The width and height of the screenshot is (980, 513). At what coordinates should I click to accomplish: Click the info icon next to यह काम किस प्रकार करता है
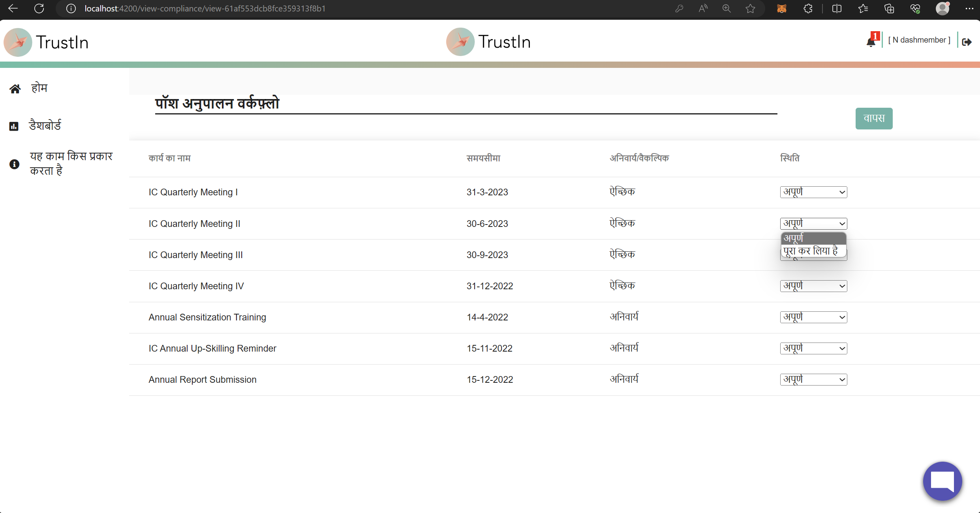pyautogui.click(x=14, y=163)
